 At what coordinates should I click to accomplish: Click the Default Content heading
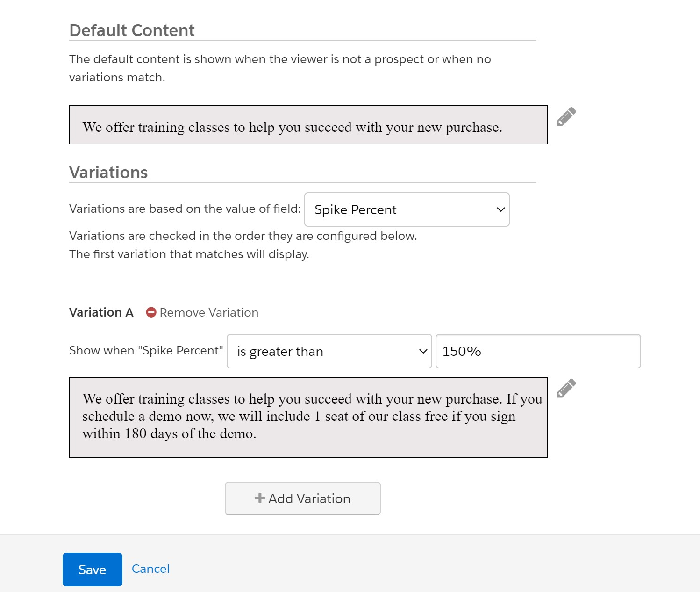(x=132, y=30)
